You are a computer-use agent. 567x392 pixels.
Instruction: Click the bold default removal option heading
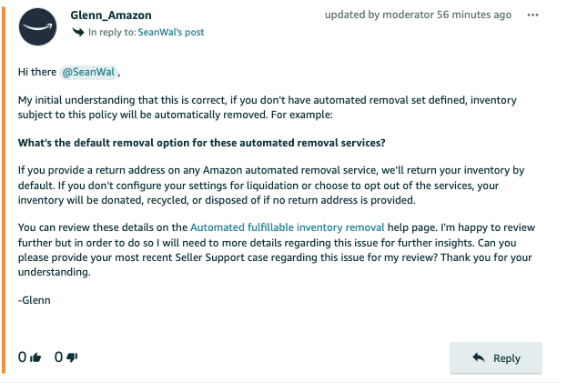[202, 143]
